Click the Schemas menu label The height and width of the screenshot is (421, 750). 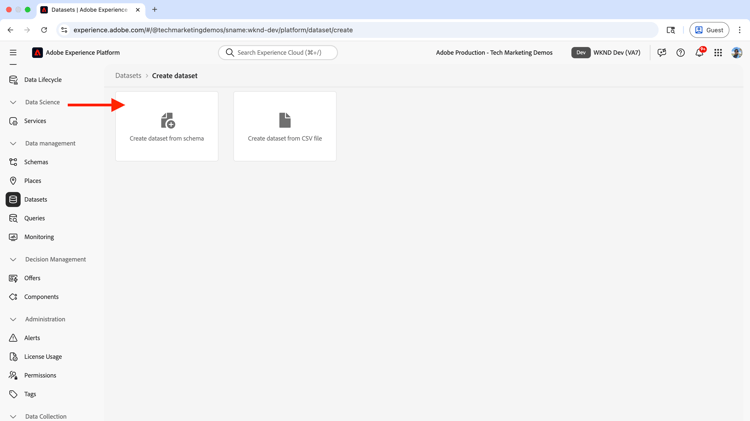point(36,162)
